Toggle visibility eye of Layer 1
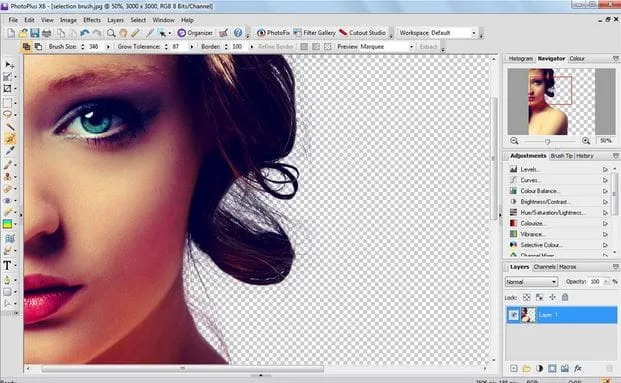The height and width of the screenshot is (383, 621). click(514, 315)
